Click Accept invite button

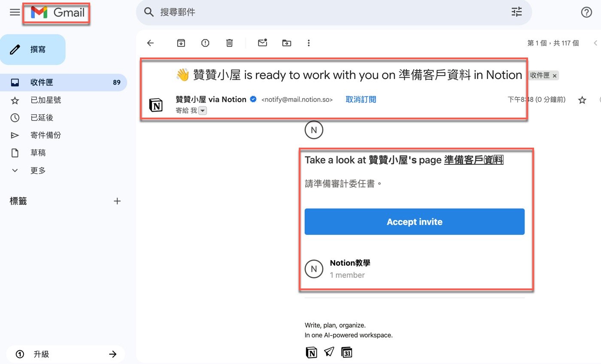point(415,221)
